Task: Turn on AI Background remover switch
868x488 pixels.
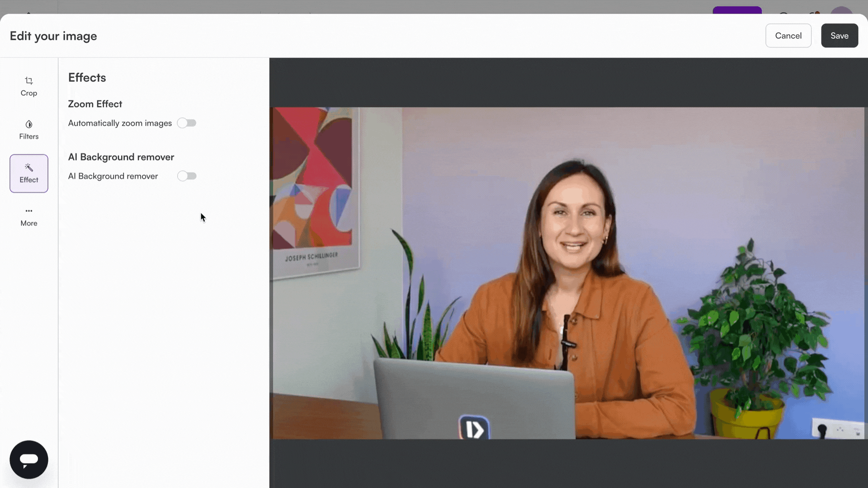Action: 187,176
